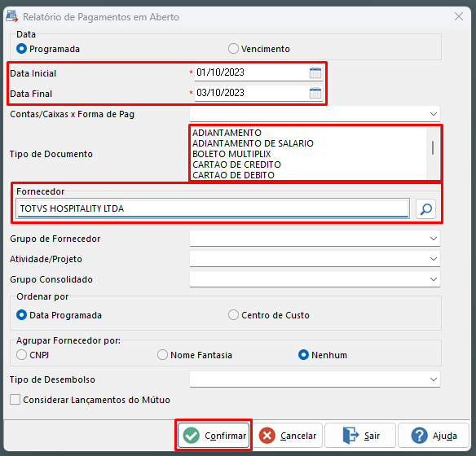Open the Tipo de Desembolso dropdown
Screen dimensions: 476x456
tap(433, 379)
